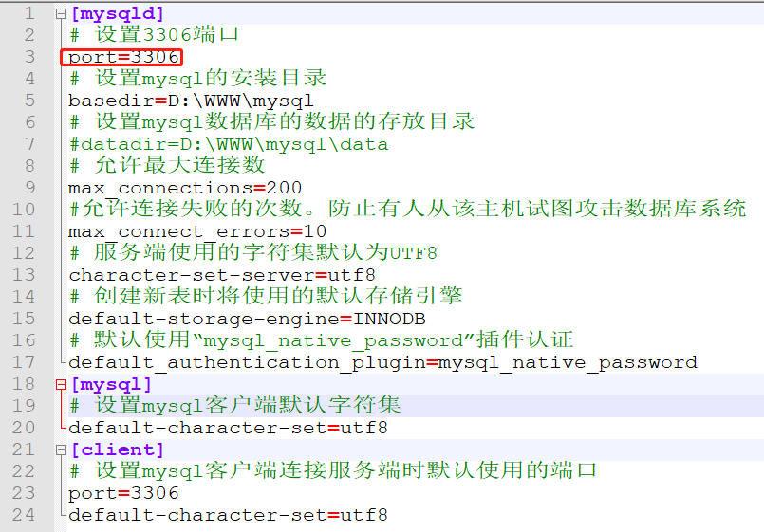Image resolution: width=764 pixels, height=532 pixels.
Task: Click the max_connect_errors=10 line
Action: pos(197,231)
